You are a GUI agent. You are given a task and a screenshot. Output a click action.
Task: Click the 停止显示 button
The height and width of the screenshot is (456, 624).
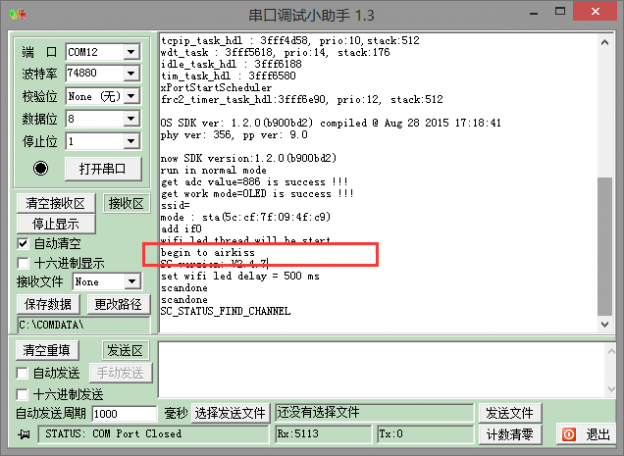click(56, 224)
